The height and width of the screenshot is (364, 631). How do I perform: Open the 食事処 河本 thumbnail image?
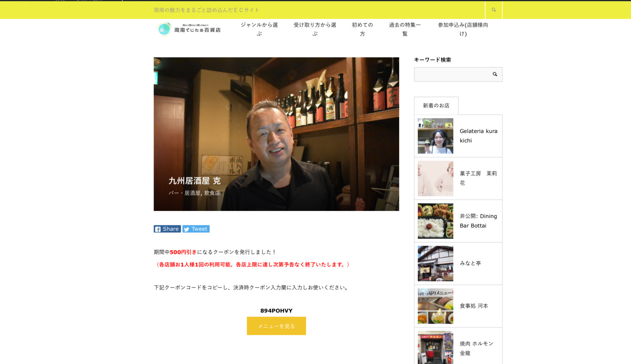(x=435, y=306)
